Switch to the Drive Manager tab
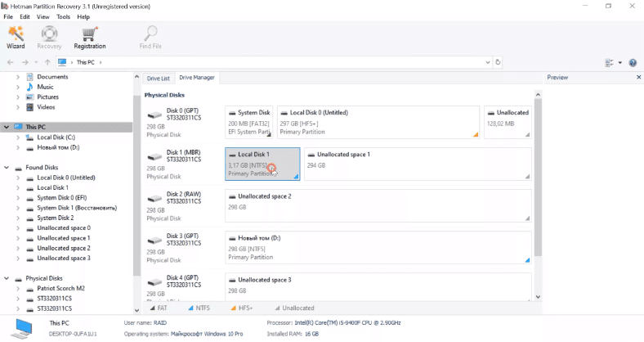 [197, 78]
